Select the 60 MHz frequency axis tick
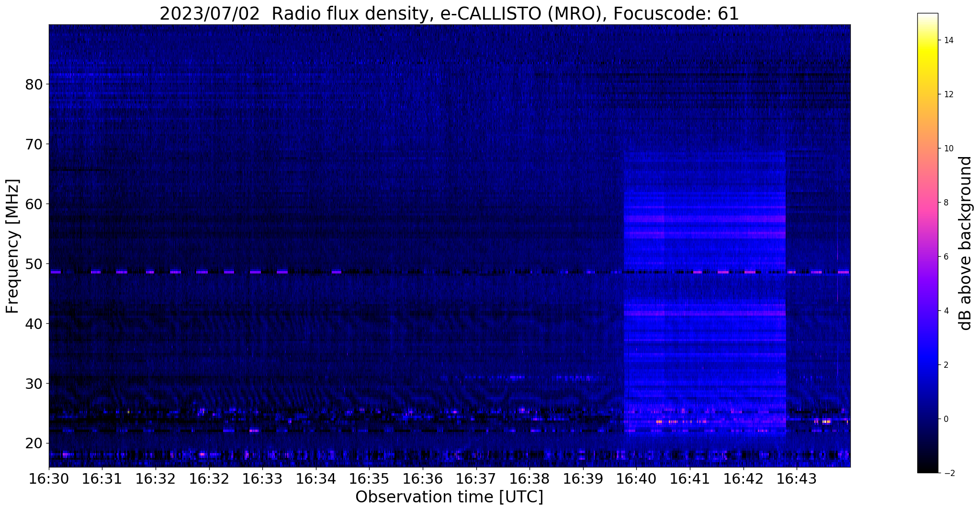Screen dimensions: 980x511 click(34, 204)
